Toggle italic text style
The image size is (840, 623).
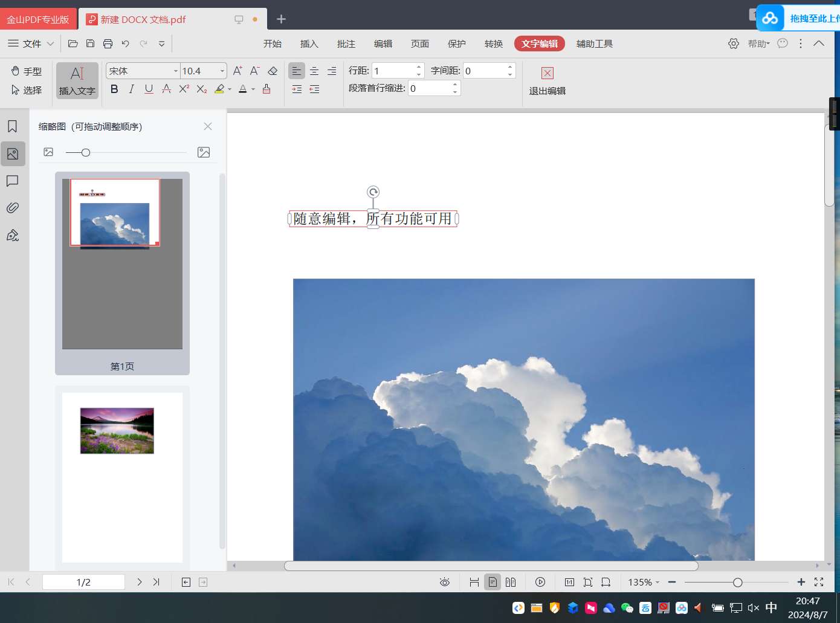tap(131, 89)
